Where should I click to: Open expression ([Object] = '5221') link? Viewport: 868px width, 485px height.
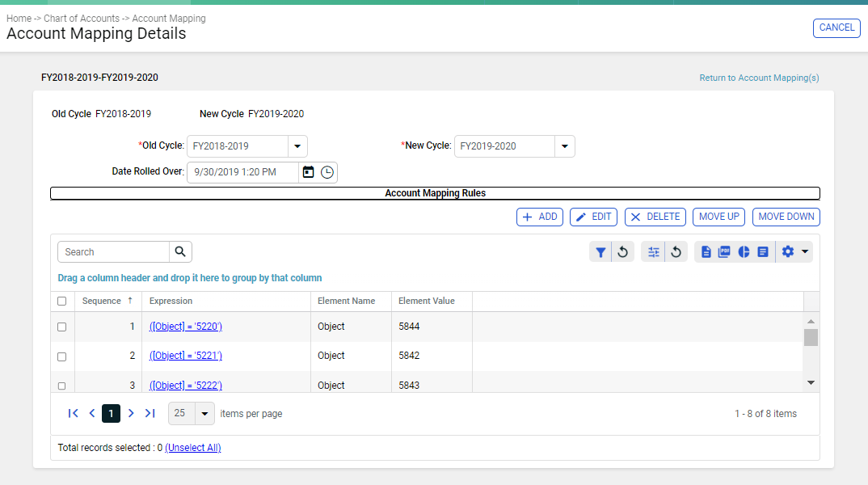pyautogui.click(x=185, y=356)
